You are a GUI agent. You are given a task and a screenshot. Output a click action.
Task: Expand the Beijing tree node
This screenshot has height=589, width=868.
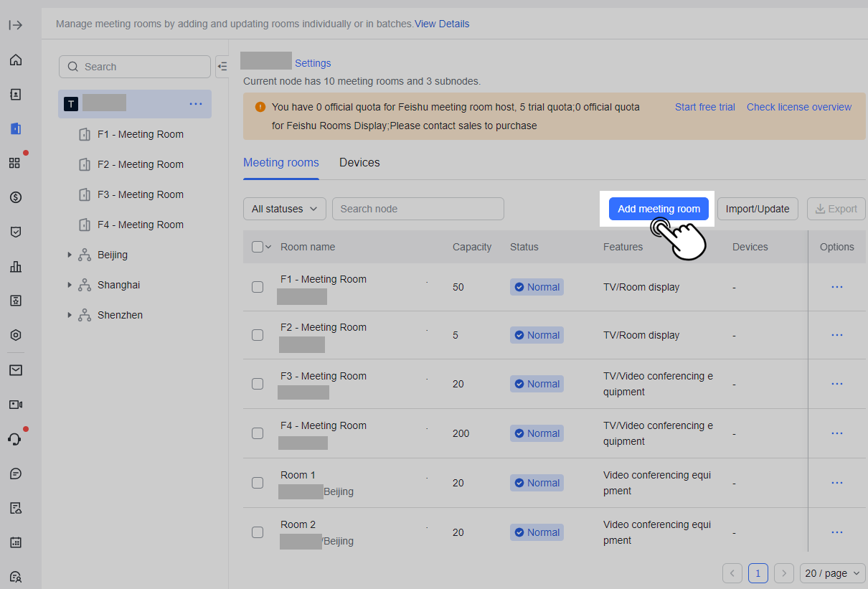coord(70,255)
